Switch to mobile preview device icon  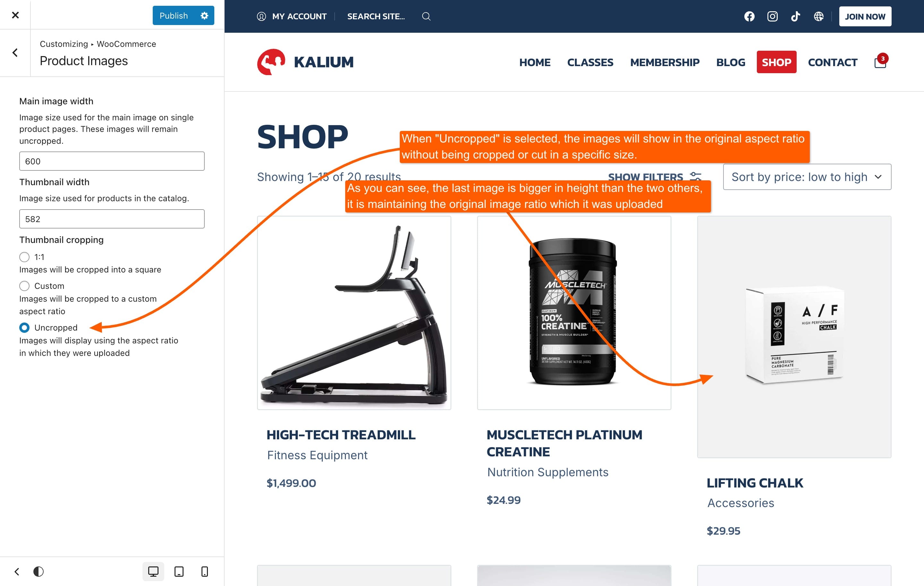click(x=204, y=572)
